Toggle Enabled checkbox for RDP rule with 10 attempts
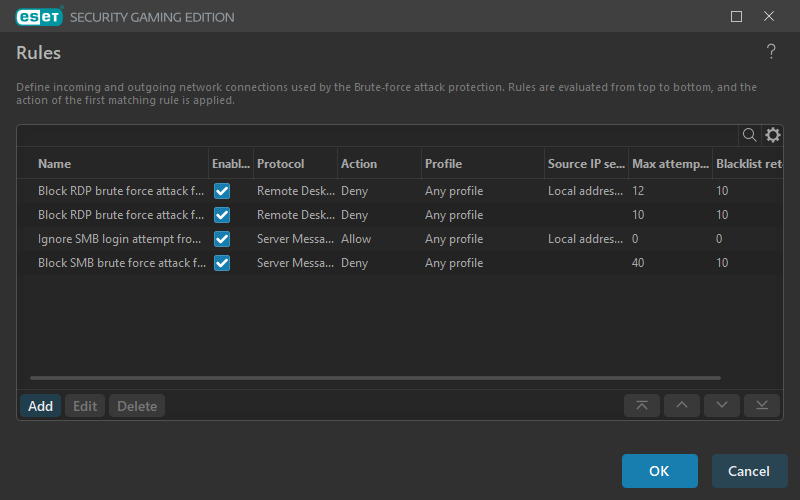Screen dimensions: 800x500 pos(222,215)
